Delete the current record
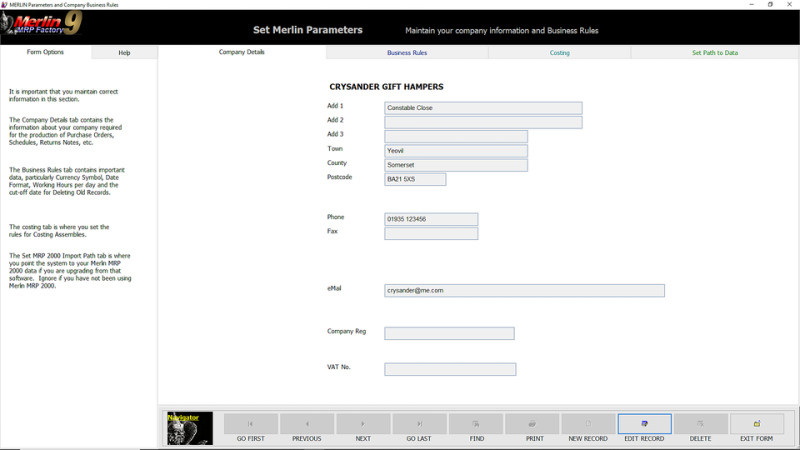The height and width of the screenshot is (450, 800). point(700,424)
